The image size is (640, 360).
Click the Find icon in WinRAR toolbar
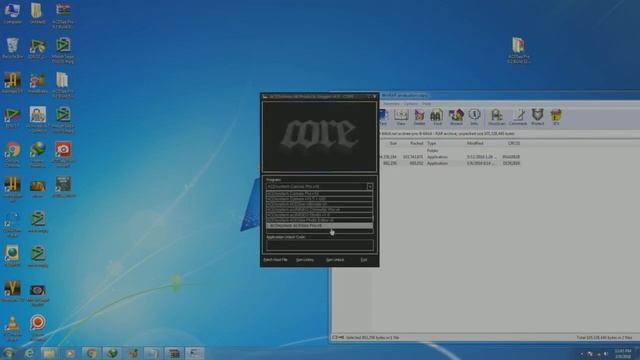tap(437, 117)
